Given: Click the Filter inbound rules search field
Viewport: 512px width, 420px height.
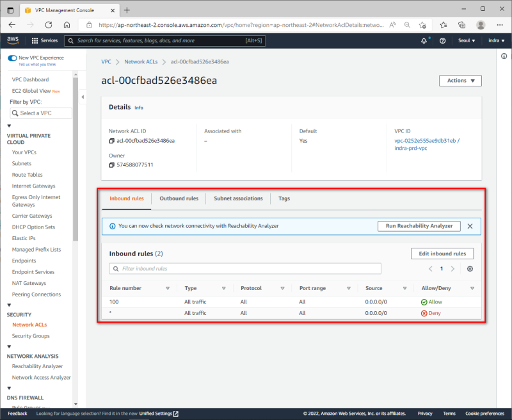Looking at the screenshot, I should tap(245, 268).
